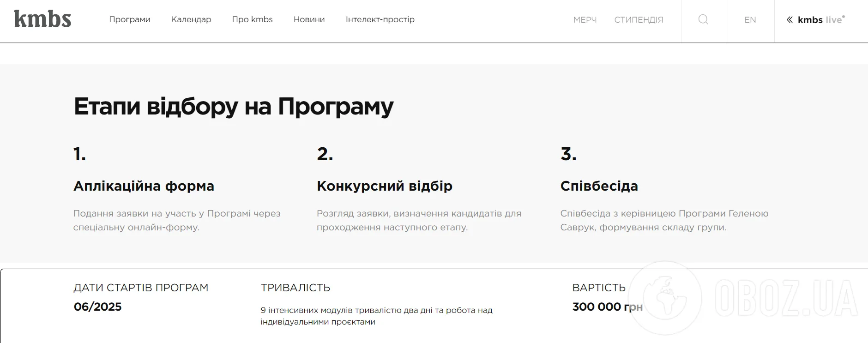
Task: Click the ТРИВАЛІСТЬ duration description text
Action: (376, 316)
